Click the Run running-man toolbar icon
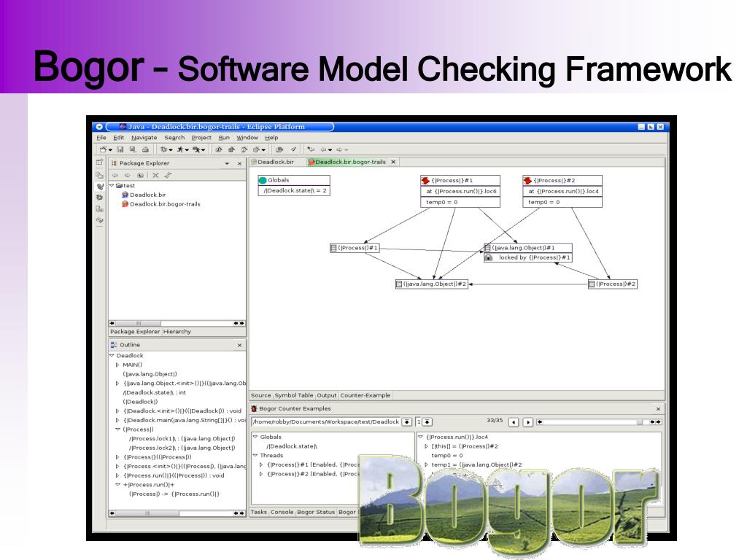Viewport: 747px width, 560px height. click(x=180, y=149)
